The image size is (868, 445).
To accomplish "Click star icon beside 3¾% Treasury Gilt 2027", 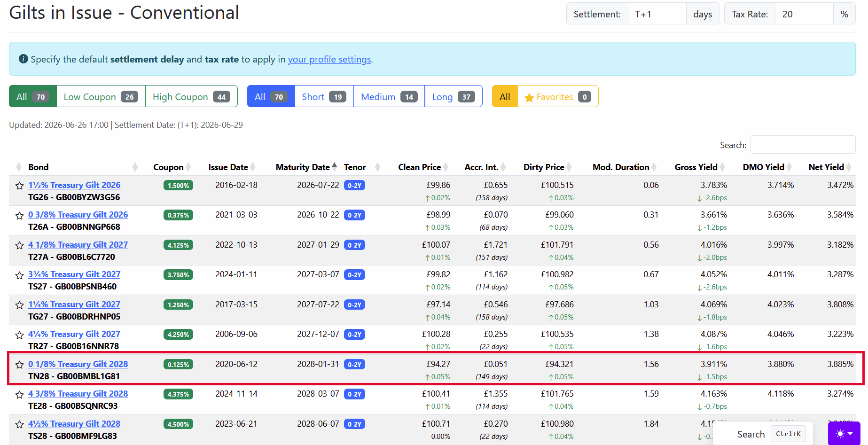I will [x=19, y=275].
